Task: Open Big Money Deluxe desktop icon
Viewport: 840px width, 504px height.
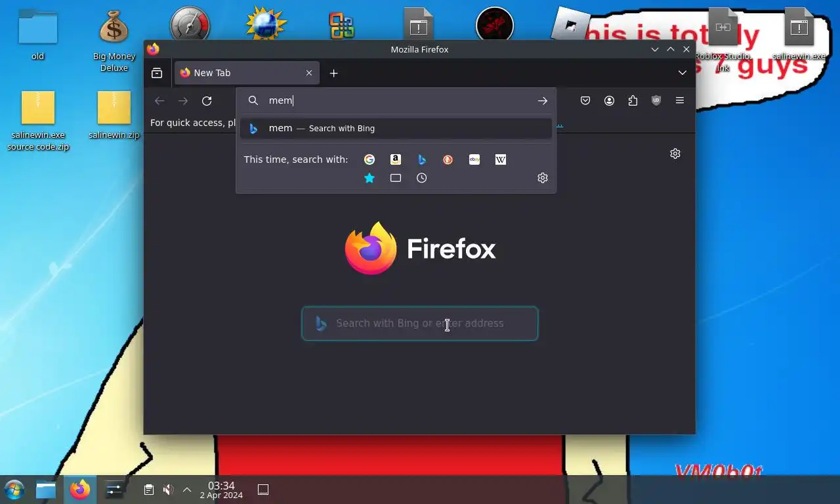Action: click(x=114, y=41)
